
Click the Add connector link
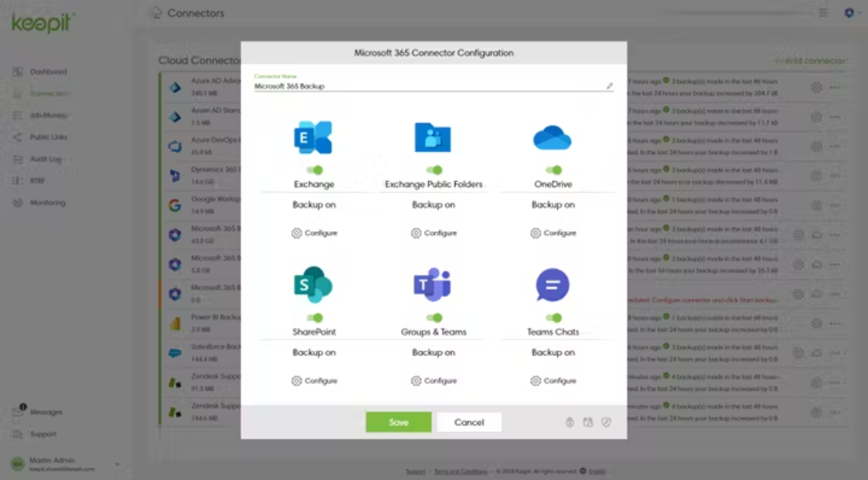pos(810,61)
